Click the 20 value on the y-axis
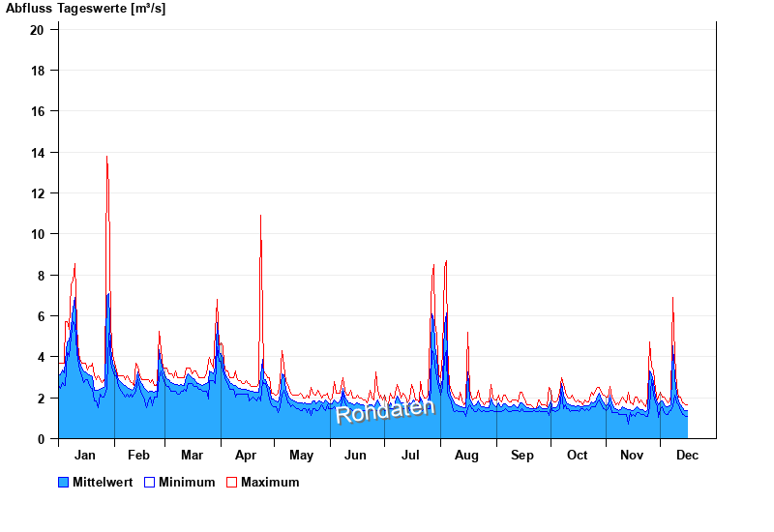774x532 pixels. click(38, 30)
